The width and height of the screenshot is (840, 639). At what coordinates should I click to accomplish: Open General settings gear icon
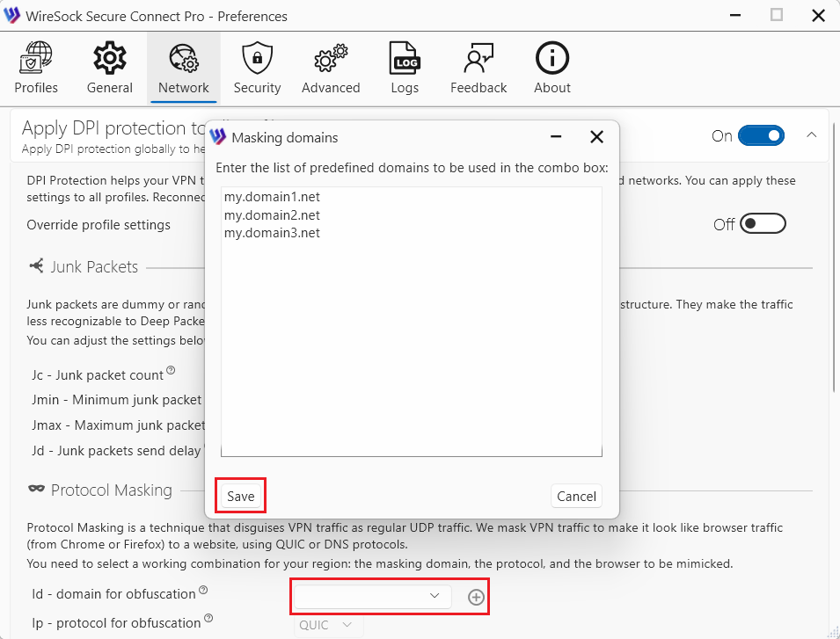click(x=110, y=69)
